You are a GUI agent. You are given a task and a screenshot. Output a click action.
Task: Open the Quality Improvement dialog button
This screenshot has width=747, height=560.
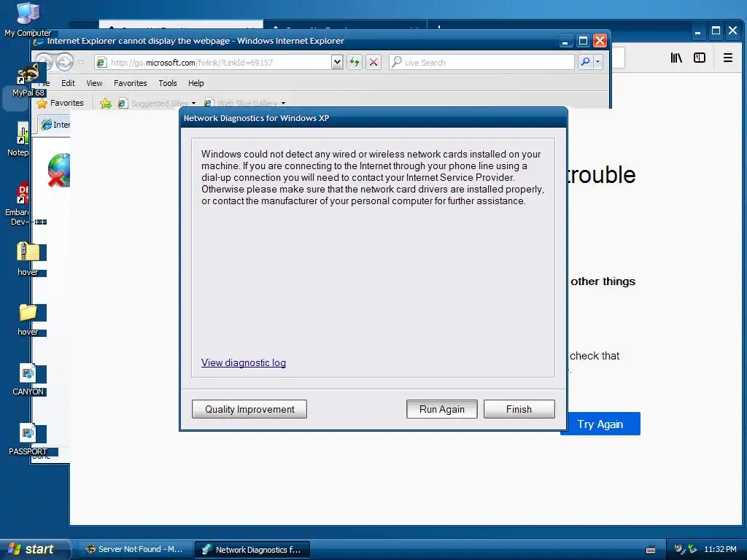tap(249, 409)
